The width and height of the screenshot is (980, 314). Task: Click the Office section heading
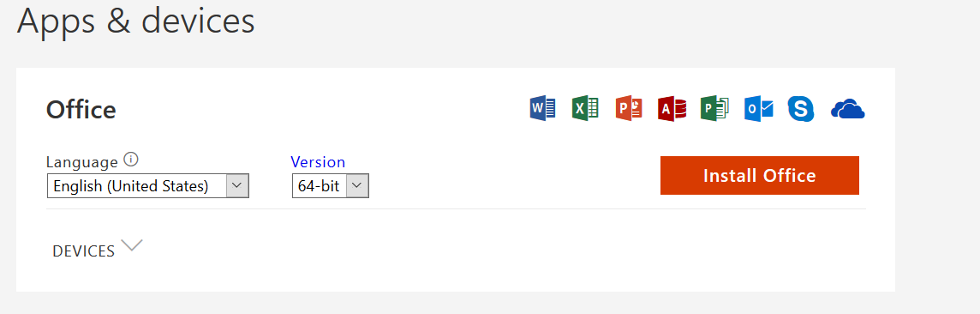point(81,110)
